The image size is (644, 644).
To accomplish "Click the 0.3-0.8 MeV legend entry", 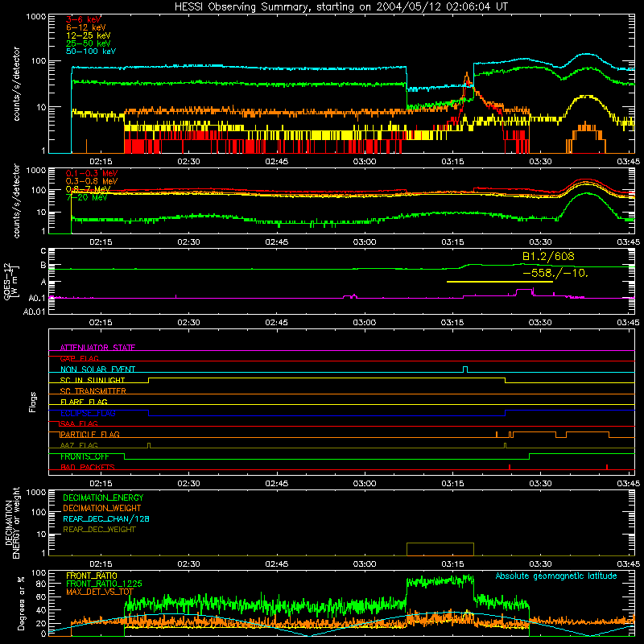I will coord(92,181).
